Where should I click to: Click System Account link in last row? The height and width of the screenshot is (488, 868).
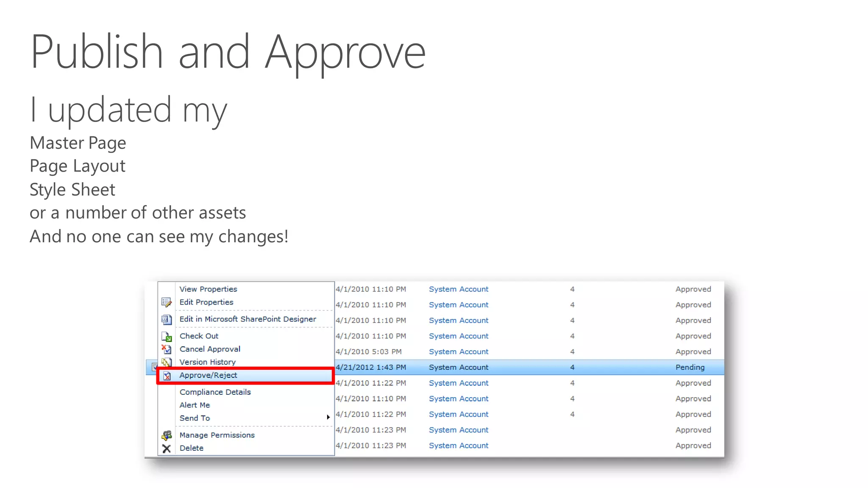tap(458, 446)
